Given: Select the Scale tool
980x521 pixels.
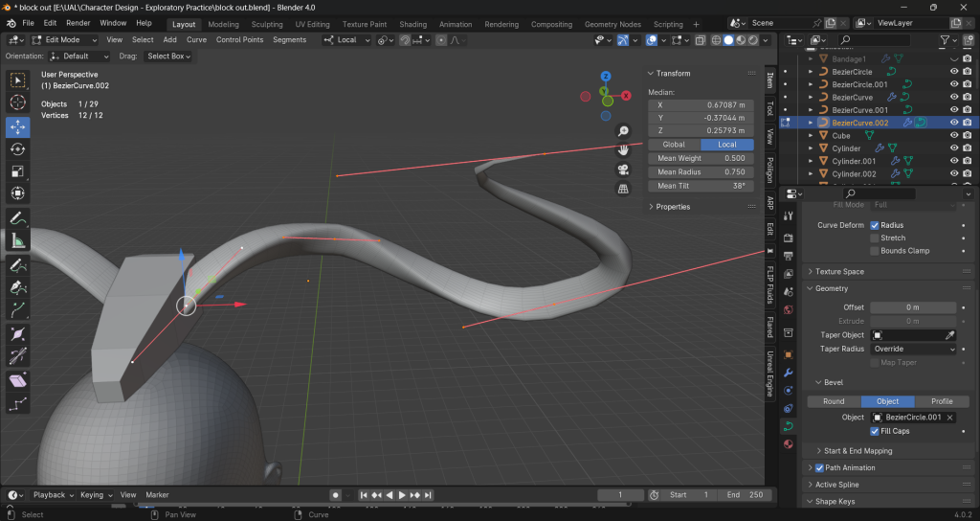Looking at the screenshot, I should point(17,171).
